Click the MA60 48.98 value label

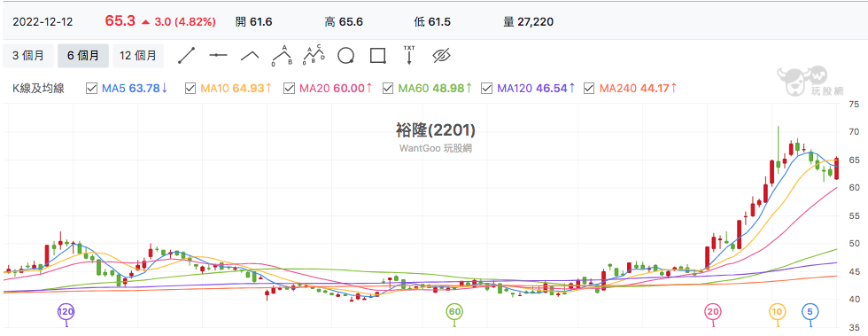point(435,88)
